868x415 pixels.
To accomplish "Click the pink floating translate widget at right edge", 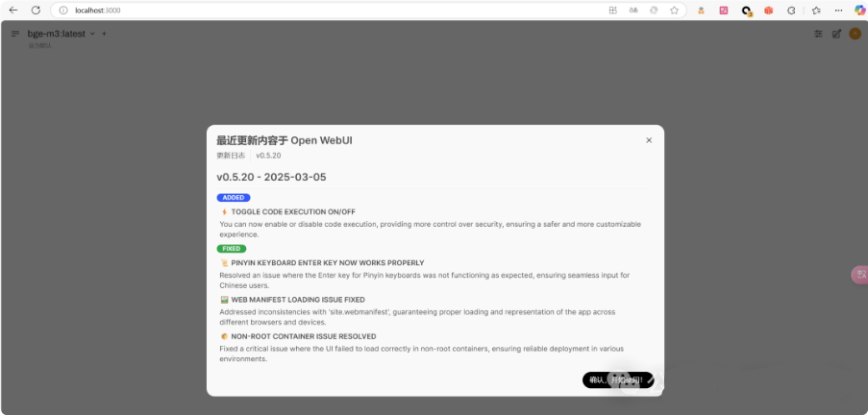I will (x=859, y=275).
